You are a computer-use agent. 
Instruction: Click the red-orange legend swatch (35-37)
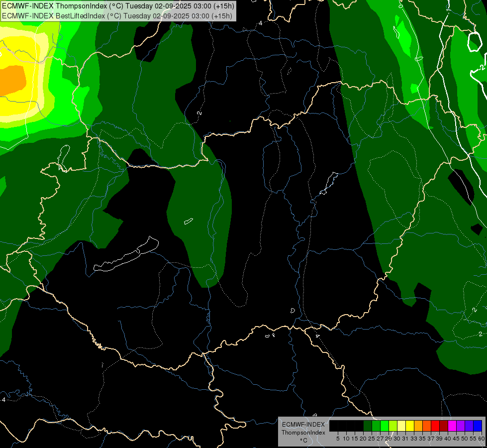[427, 426]
